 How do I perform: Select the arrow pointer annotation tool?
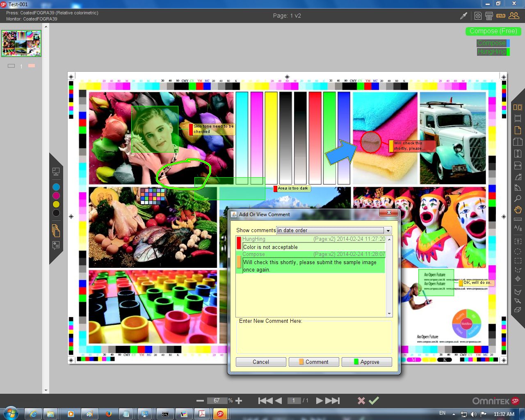coord(518,301)
